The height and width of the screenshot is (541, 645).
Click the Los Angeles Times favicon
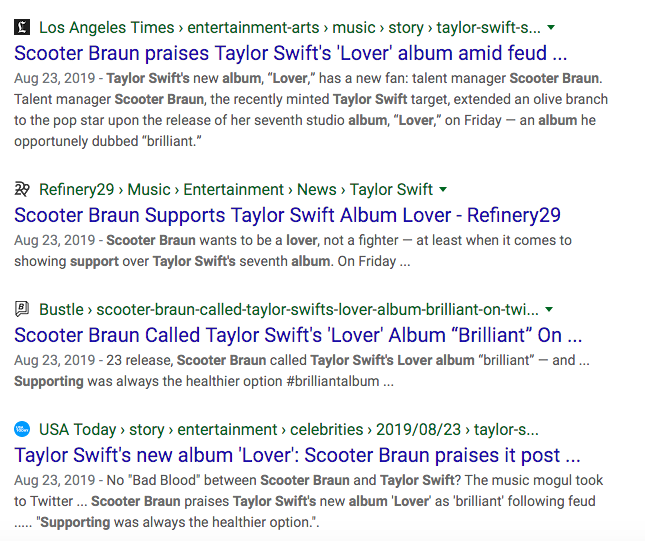point(22,28)
